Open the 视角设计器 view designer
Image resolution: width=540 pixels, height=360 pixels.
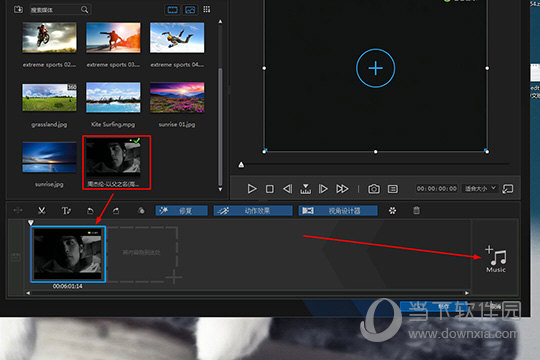[338, 210]
